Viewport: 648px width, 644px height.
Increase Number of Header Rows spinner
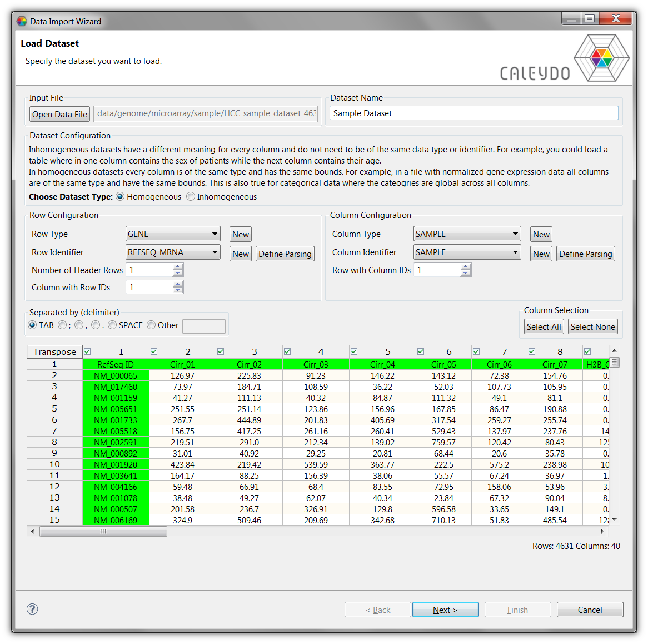pyautogui.click(x=178, y=267)
